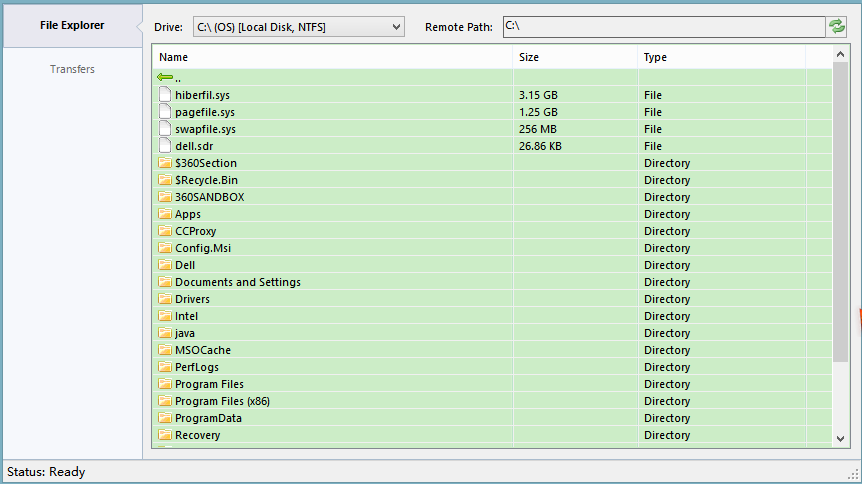This screenshot has height=484, width=862.
Task: Switch to the File Explorer tab
Action: (72, 25)
